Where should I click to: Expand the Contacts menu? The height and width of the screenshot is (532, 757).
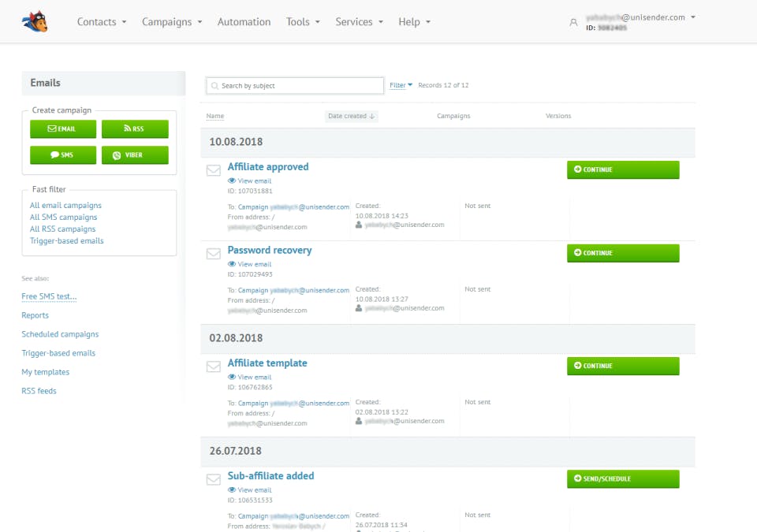coord(102,22)
